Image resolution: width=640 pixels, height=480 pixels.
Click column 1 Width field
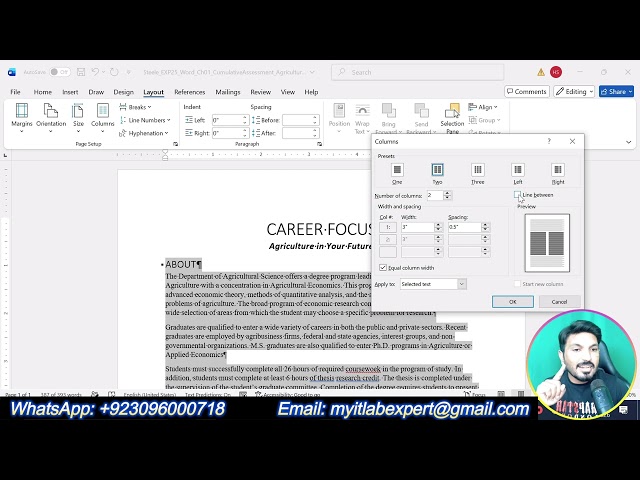[418, 227]
